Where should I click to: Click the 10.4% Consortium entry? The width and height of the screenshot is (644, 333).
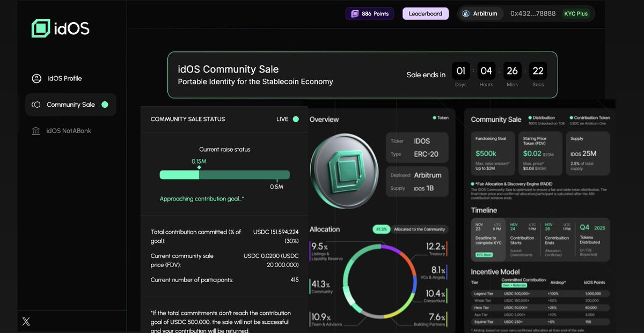[x=435, y=295]
